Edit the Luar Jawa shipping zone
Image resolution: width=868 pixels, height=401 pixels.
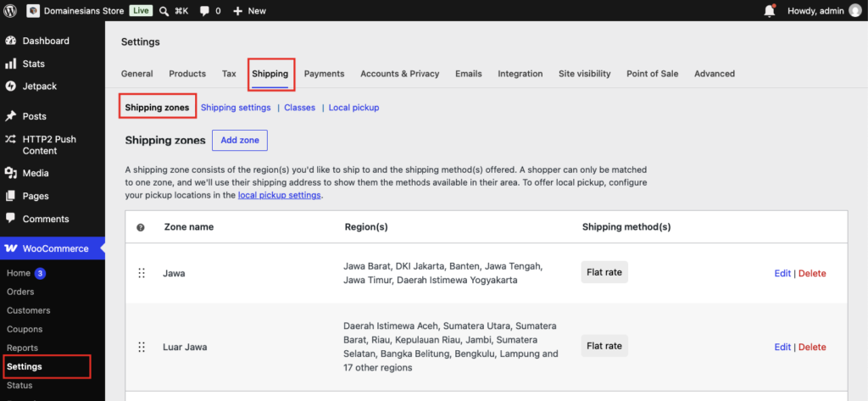coord(782,348)
